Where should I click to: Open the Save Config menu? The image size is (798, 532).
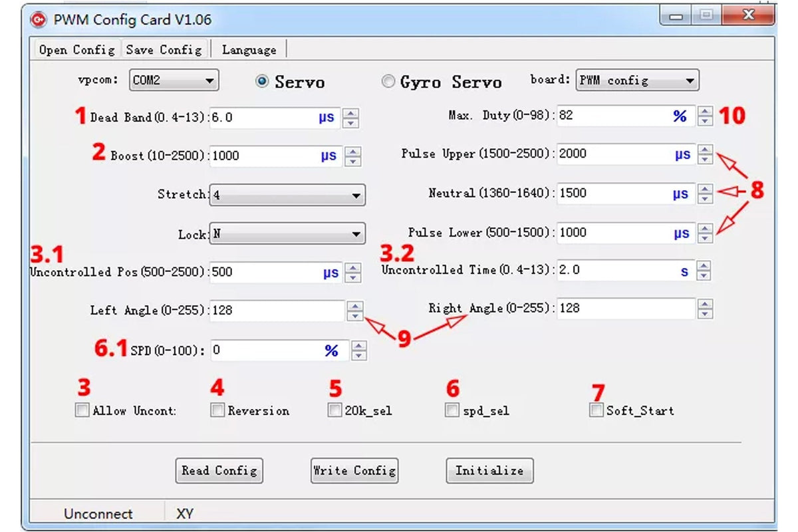[x=164, y=49]
